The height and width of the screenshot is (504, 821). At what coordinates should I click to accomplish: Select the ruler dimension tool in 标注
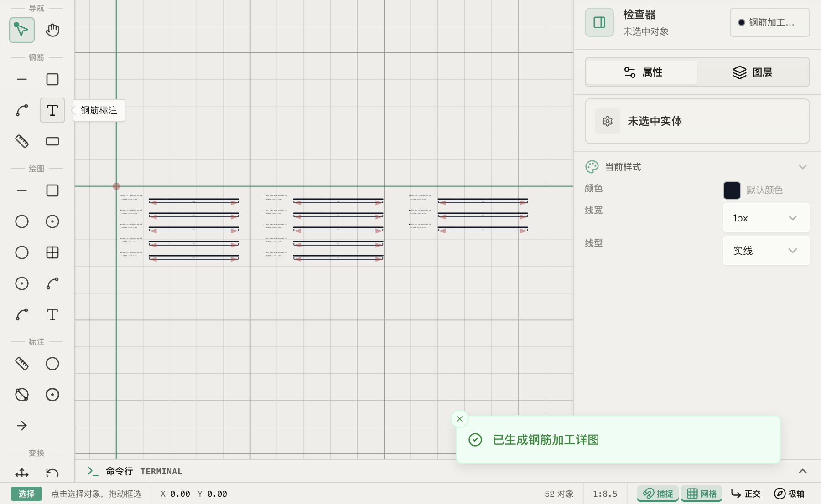tap(21, 364)
